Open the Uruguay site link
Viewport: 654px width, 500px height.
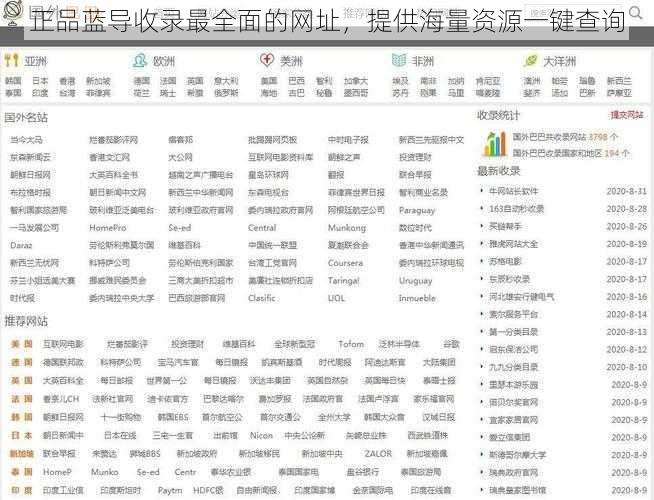click(415, 281)
